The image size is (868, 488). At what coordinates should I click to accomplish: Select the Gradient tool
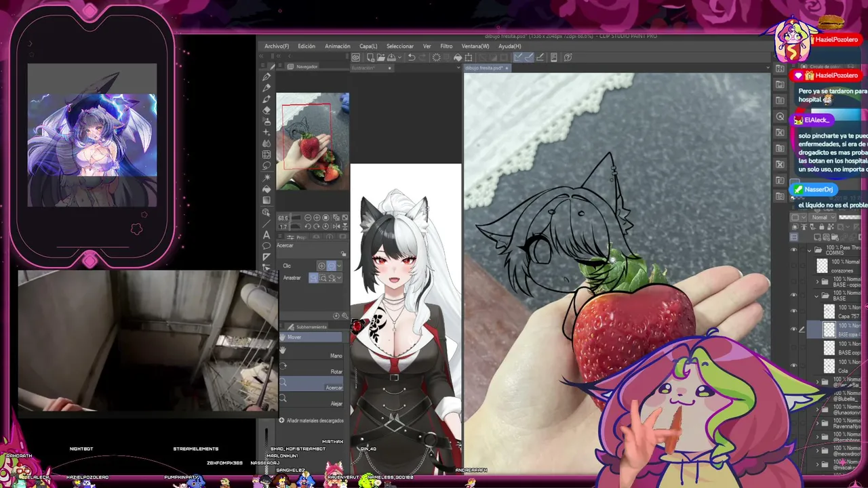click(267, 200)
